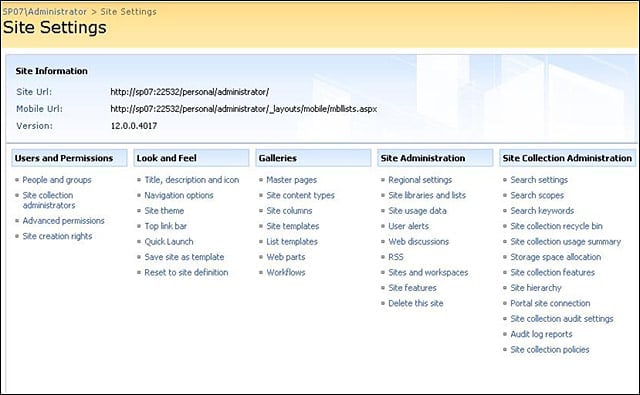Open User alerts
The width and height of the screenshot is (640, 395).
pyautogui.click(x=409, y=226)
